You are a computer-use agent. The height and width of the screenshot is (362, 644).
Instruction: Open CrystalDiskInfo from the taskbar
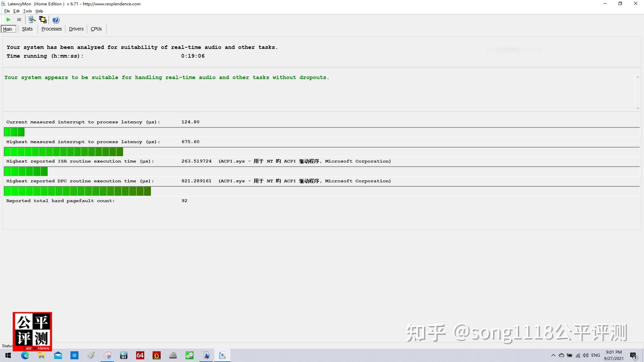click(190, 355)
